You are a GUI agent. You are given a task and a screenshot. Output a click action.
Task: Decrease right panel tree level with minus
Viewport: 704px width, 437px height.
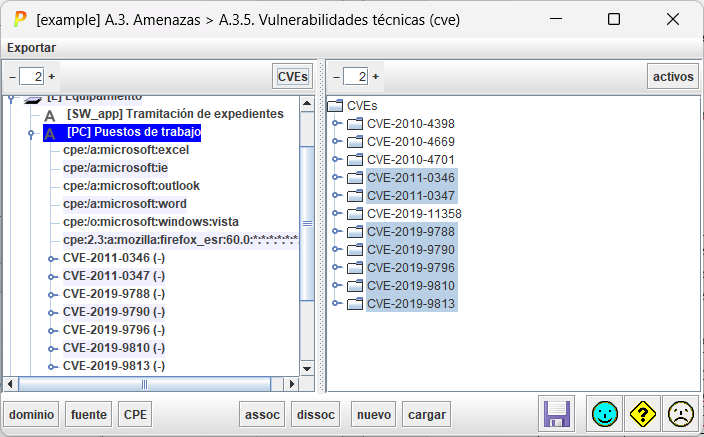pyautogui.click(x=336, y=77)
